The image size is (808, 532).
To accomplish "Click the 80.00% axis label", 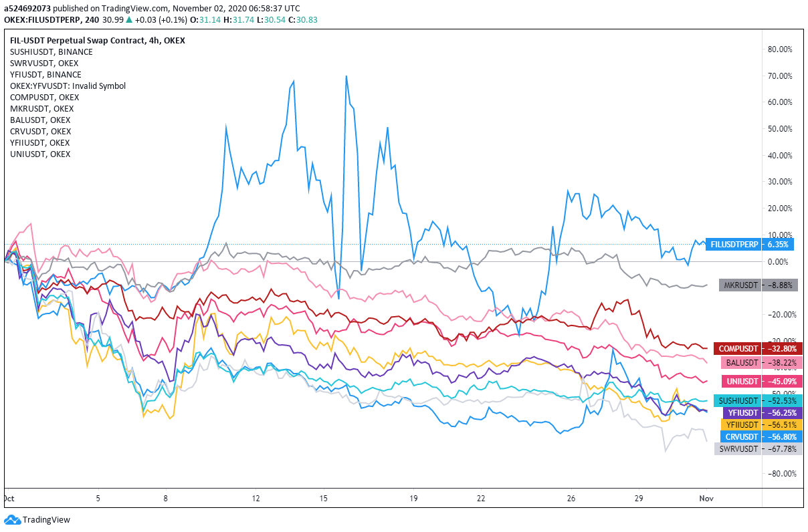I will (x=781, y=49).
